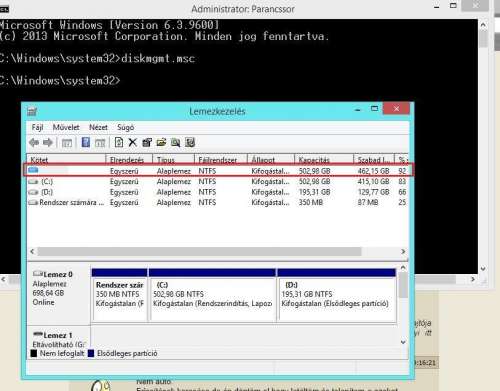Click the highlighted blue volume icon
The width and height of the screenshot is (500, 391).
point(33,170)
